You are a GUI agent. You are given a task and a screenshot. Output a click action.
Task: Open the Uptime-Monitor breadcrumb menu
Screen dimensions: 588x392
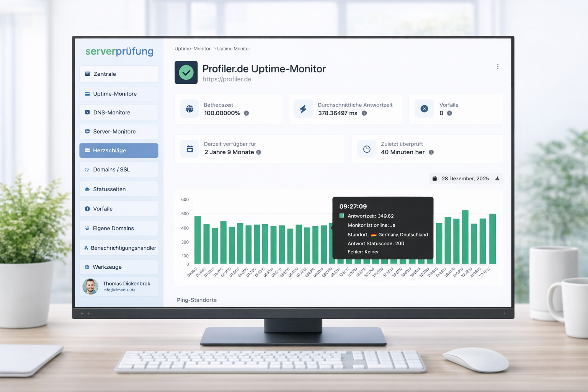[x=192, y=49]
